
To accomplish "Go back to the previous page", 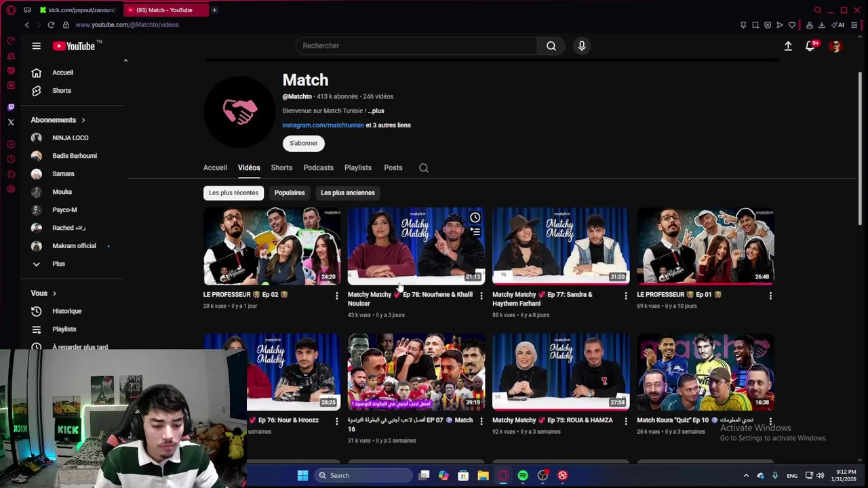I will [x=27, y=25].
